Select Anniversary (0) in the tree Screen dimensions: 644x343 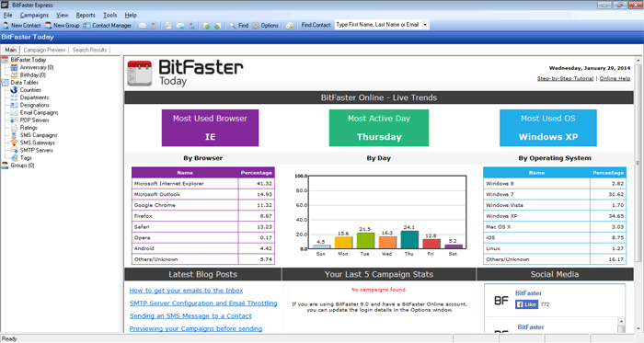click(x=37, y=67)
